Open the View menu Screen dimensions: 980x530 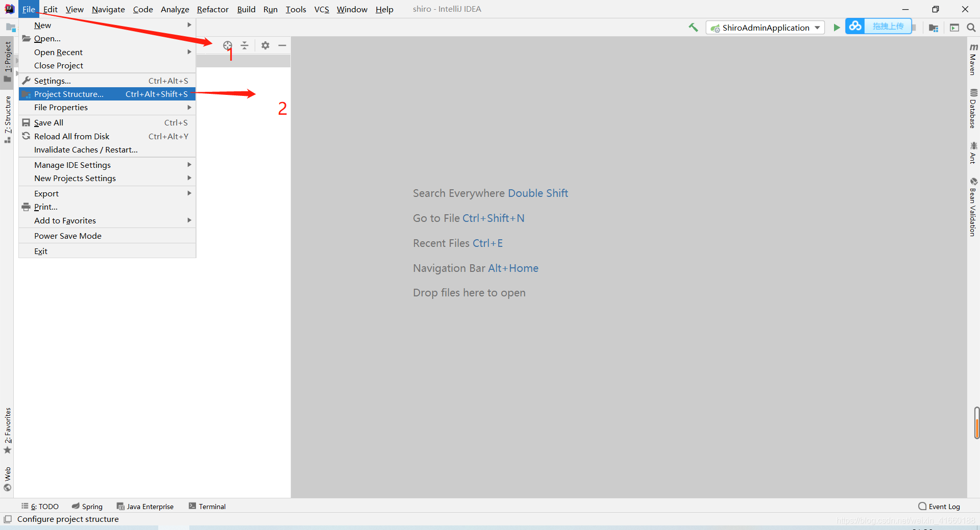click(x=75, y=9)
